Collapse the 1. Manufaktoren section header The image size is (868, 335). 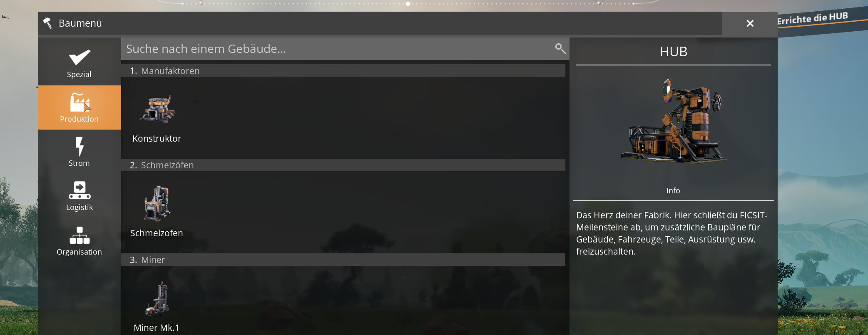[x=343, y=71]
